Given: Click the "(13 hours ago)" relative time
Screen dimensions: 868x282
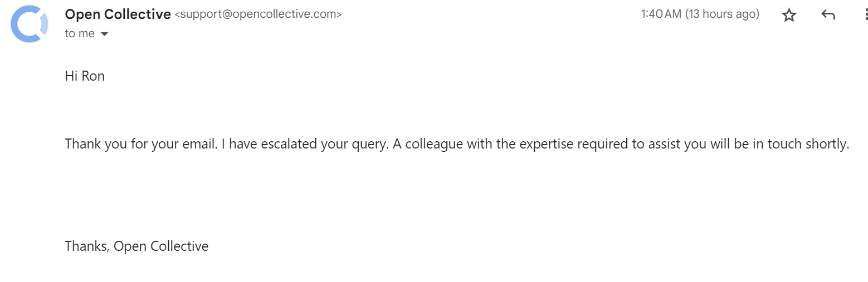Looking at the screenshot, I should click(722, 14).
